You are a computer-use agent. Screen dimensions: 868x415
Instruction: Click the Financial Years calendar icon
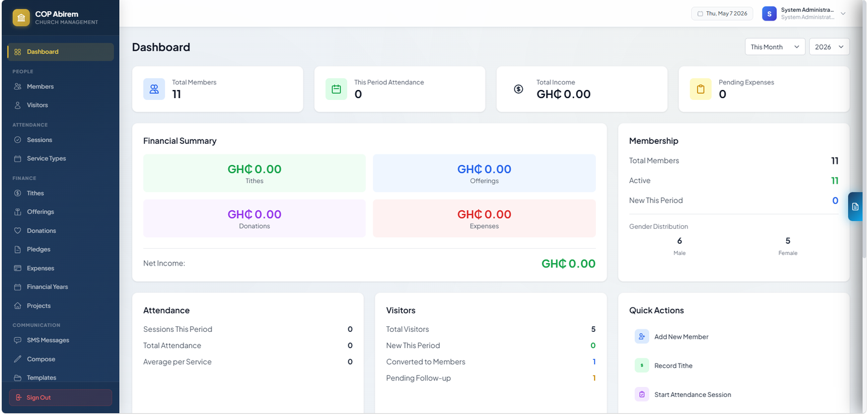click(x=17, y=287)
